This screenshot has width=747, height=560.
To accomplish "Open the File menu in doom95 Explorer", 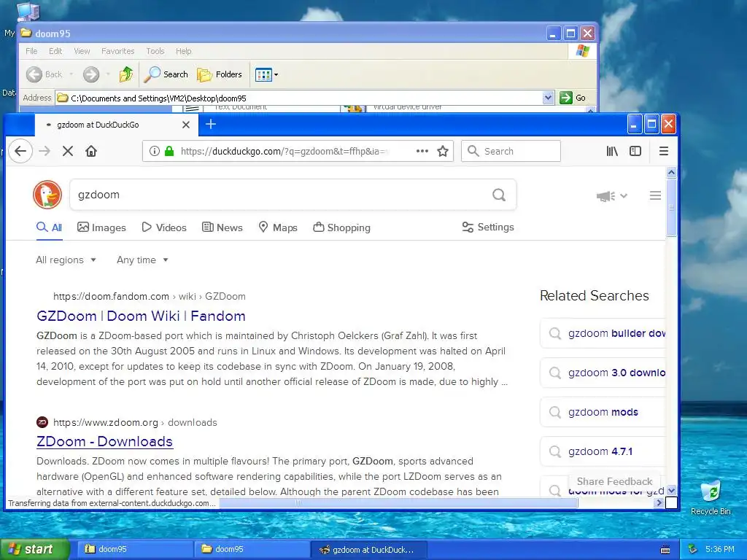I will click(31, 51).
